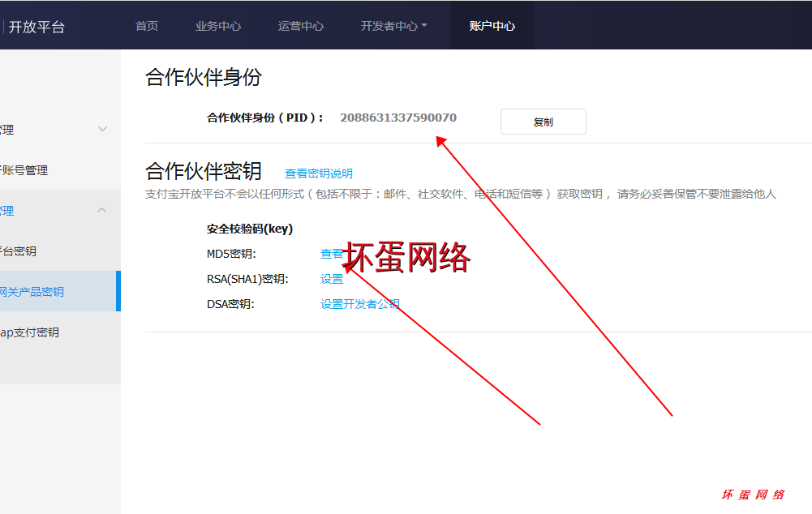Open the 业务中心 nav tab
Screen dimensions: 812x514
(218, 26)
